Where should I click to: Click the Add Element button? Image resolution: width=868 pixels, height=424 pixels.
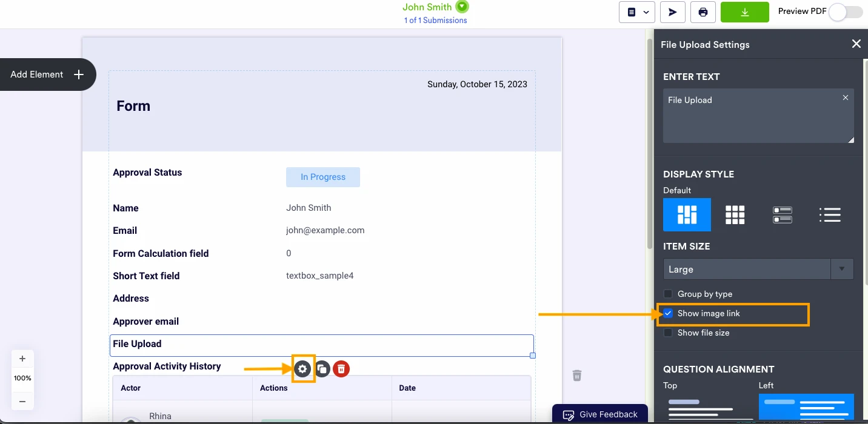click(47, 75)
